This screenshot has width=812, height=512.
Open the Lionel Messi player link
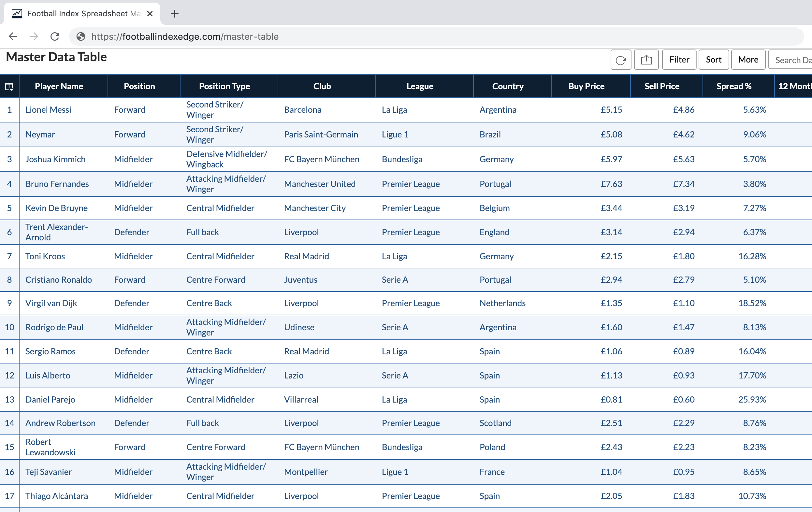(48, 110)
